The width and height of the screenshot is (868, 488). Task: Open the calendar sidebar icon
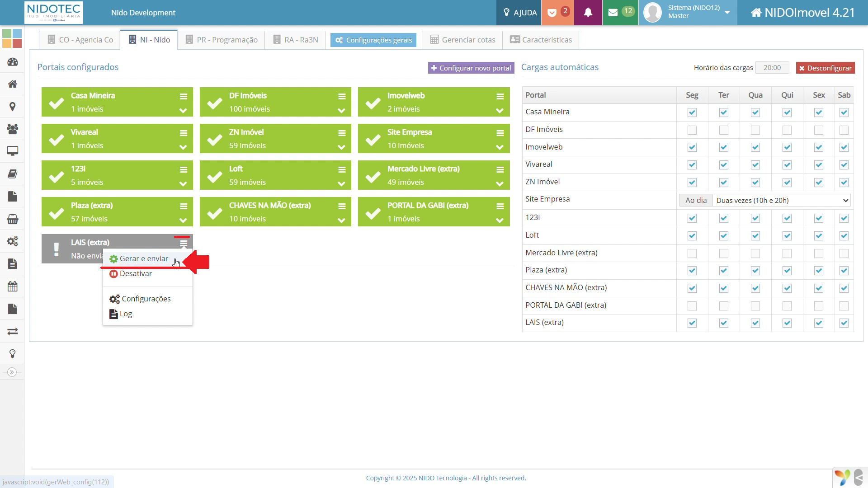(x=12, y=286)
